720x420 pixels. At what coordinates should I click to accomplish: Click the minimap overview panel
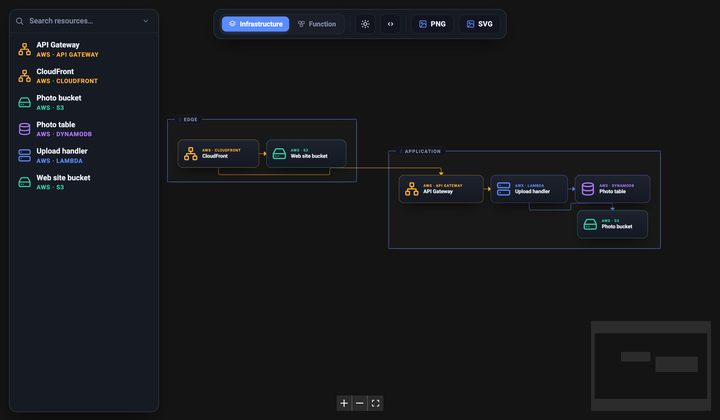tap(651, 366)
